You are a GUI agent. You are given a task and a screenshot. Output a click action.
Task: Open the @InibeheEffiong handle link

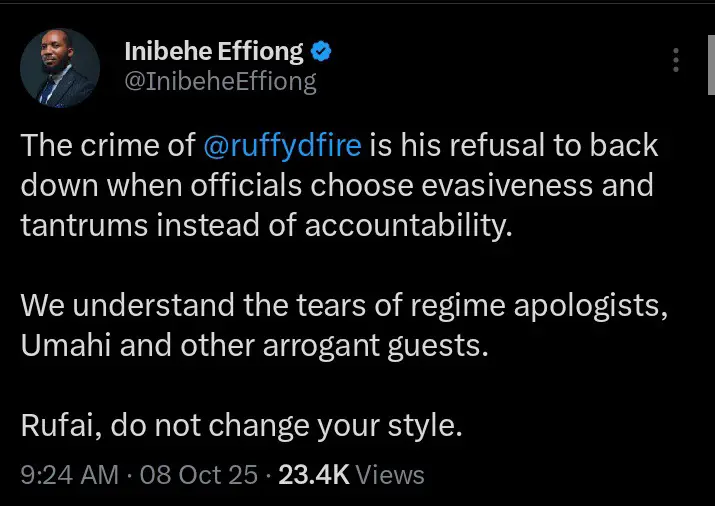(x=219, y=82)
